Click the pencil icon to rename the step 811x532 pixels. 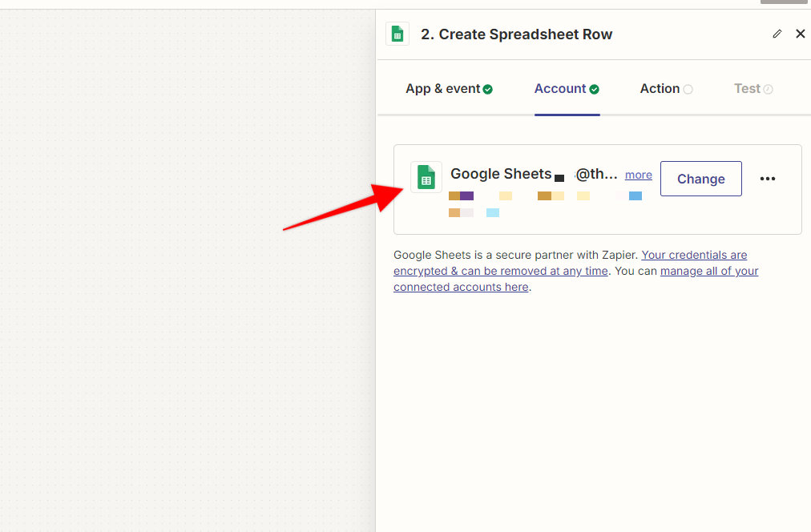pos(776,34)
